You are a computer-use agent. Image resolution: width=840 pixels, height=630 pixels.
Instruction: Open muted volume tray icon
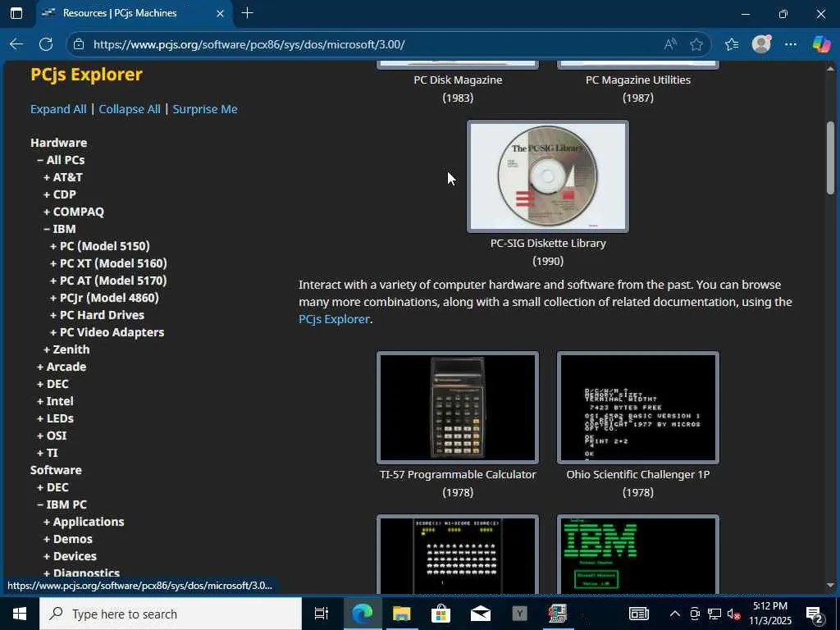(x=733, y=614)
